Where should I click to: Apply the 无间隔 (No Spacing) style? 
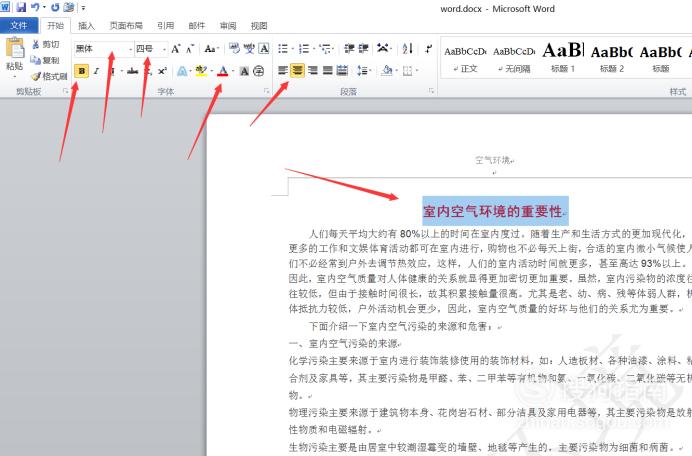point(514,58)
